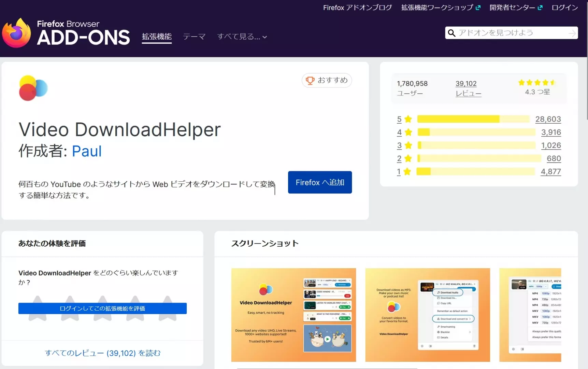This screenshot has width=588, height=369.
Task: Click the 1,026 three-star count
Action: point(551,145)
